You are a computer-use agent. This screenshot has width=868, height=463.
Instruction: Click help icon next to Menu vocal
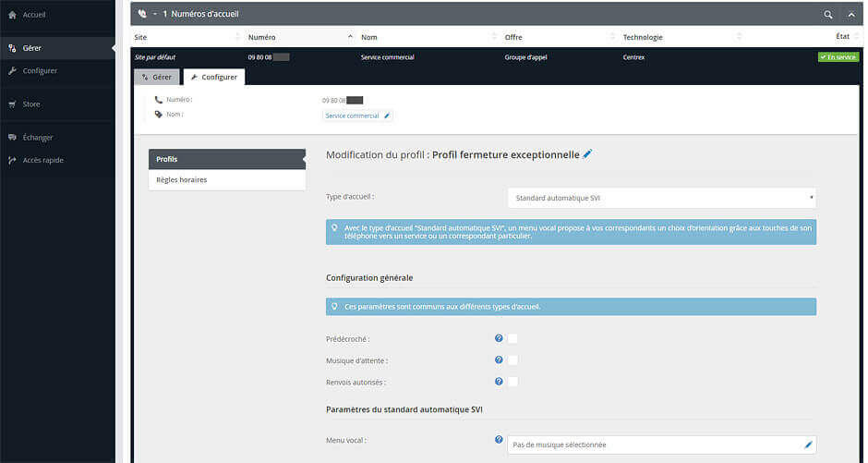tap(499, 440)
